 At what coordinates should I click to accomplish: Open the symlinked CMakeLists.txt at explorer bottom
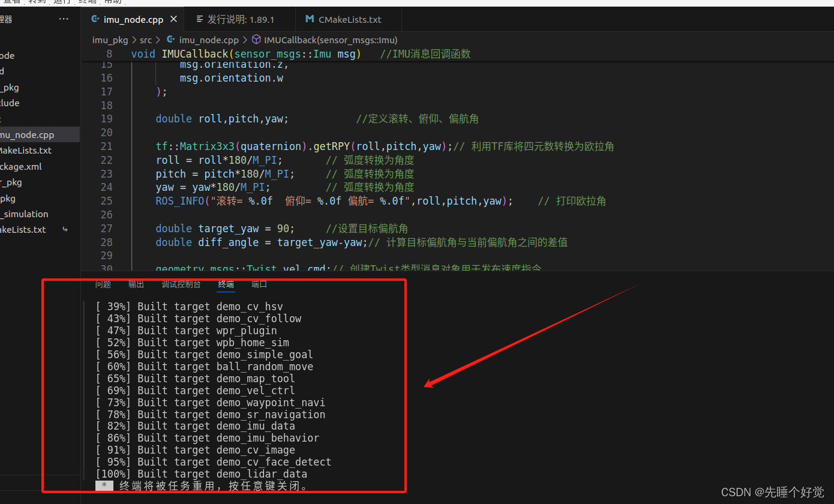[x=23, y=229]
